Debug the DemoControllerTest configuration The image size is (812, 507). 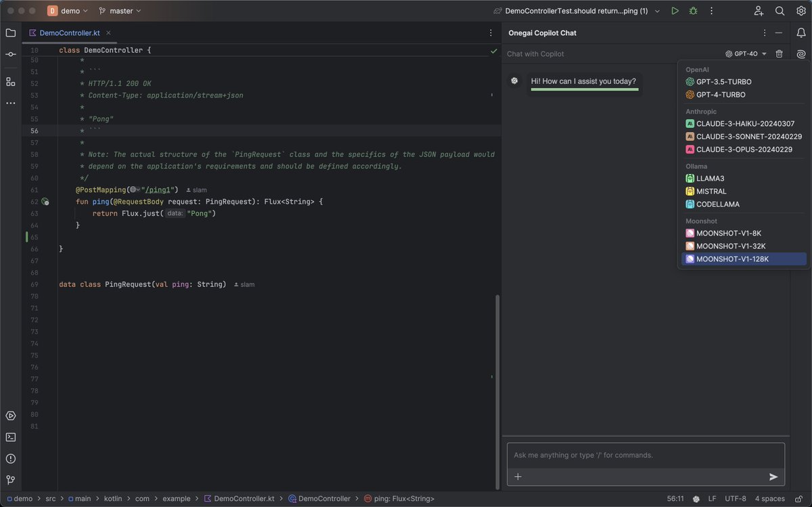693,11
